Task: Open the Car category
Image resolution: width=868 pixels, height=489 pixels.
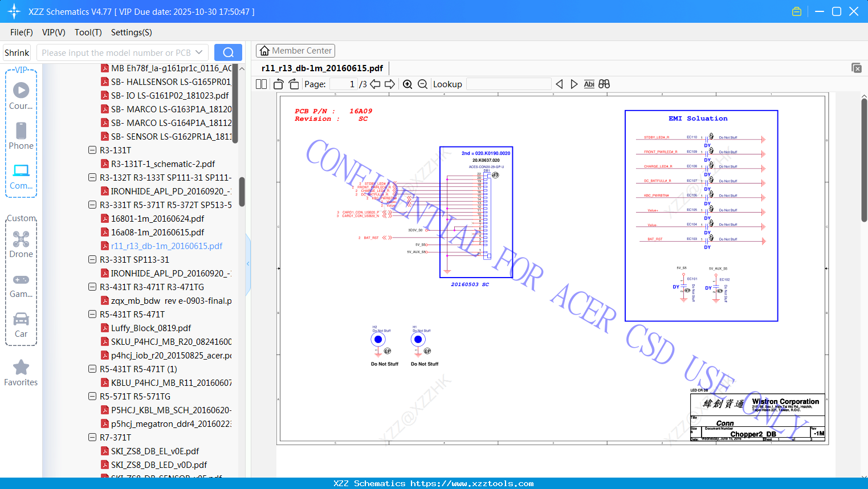Action: click(21, 324)
